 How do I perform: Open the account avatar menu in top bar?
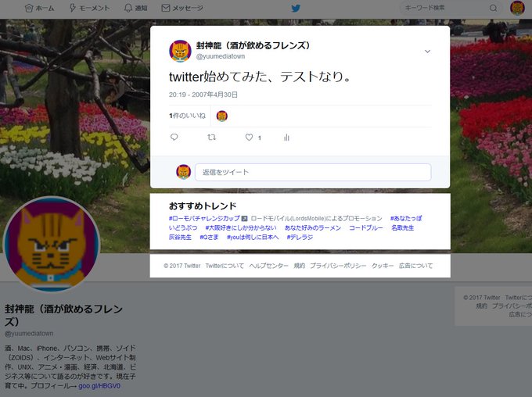point(517,8)
